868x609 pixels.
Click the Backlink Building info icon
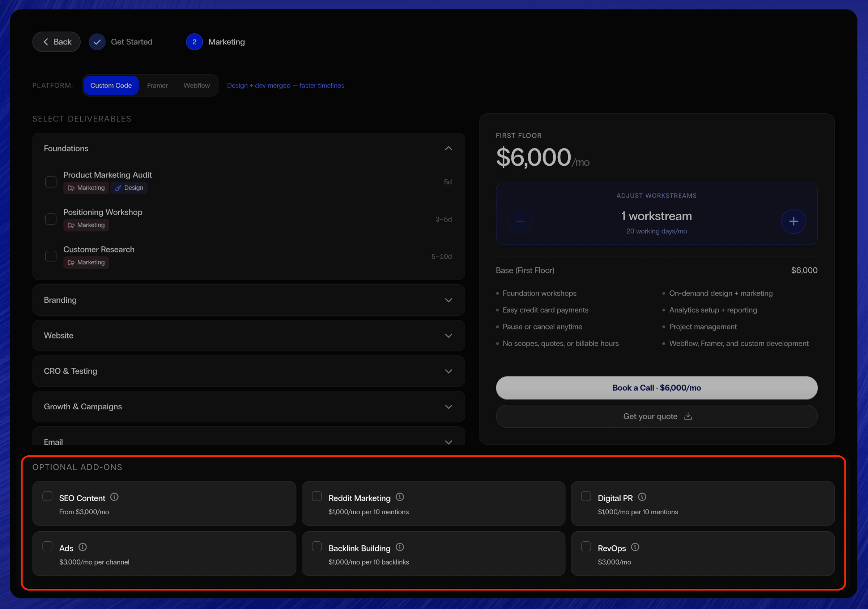[400, 547]
